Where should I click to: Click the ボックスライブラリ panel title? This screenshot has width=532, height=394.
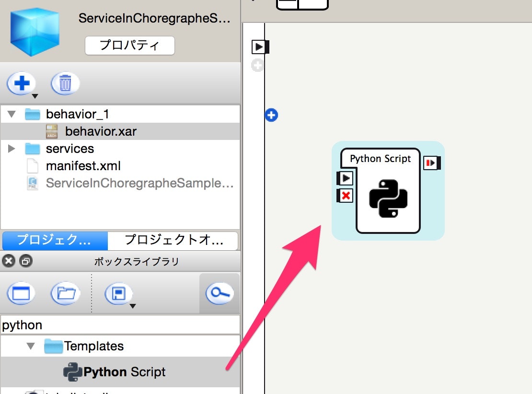(137, 262)
